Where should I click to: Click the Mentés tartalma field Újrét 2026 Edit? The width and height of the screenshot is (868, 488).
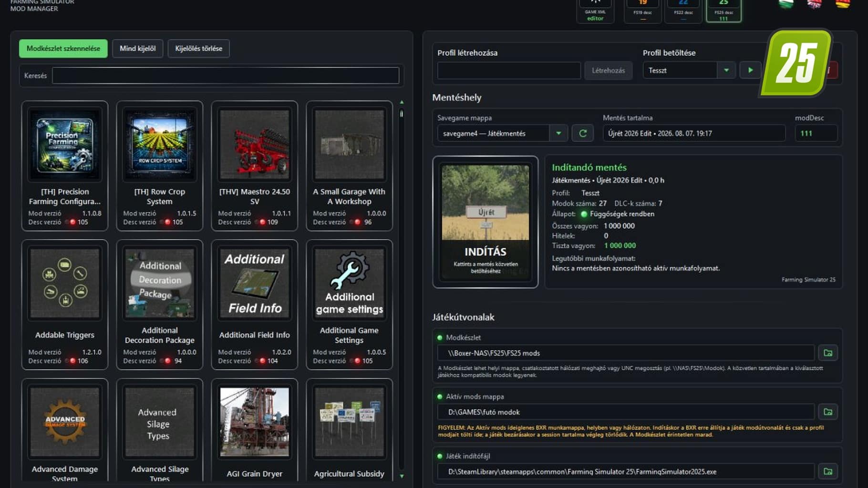(694, 133)
